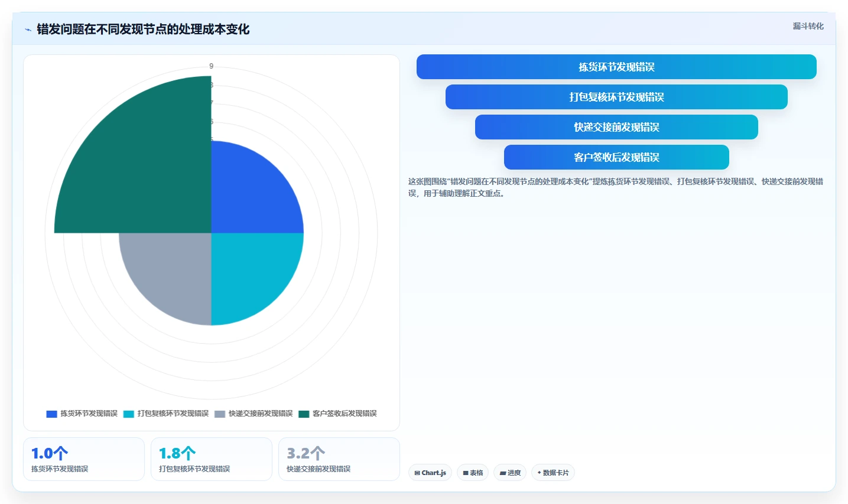Toggle the blue 拣货环节发现错误 legend swatch
This screenshot has width=848, height=504.
51,414
